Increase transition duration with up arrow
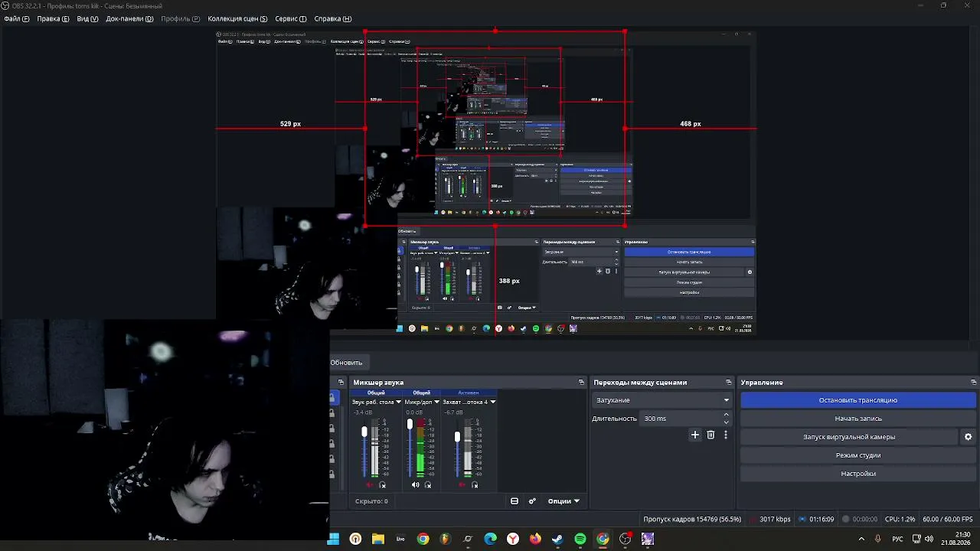The width and height of the screenshot is (980, 551). pyautogui.click(x=726, y=415)
